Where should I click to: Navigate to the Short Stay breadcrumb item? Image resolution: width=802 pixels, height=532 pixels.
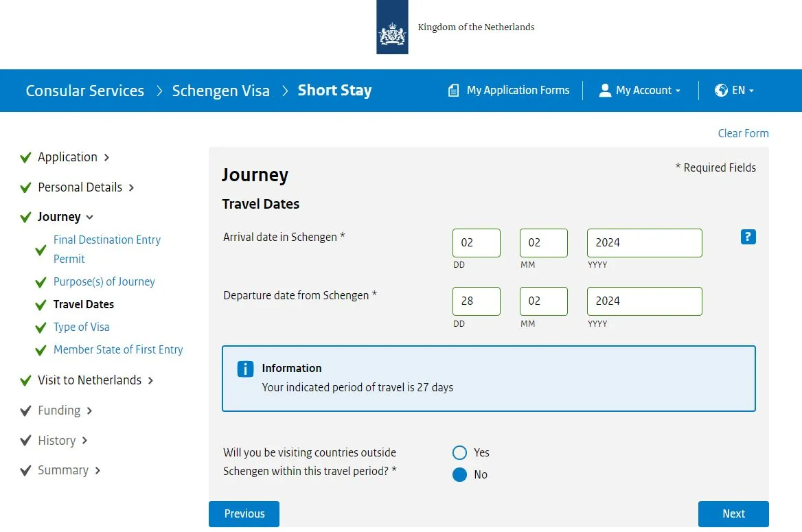pyautogui.click(x=334, y=90)
